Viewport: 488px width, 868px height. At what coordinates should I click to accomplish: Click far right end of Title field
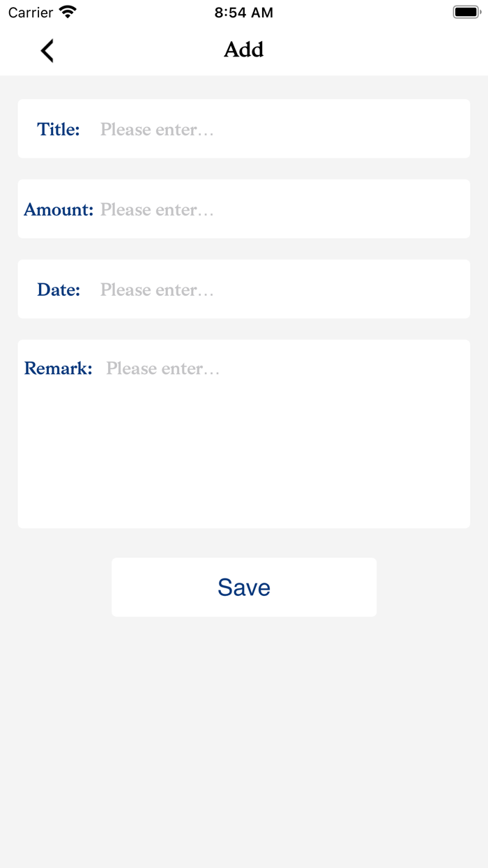pos(453,129)
